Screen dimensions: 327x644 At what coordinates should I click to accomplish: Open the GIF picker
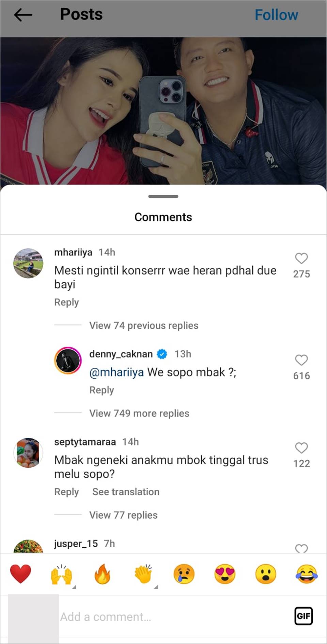click(303, 616)
